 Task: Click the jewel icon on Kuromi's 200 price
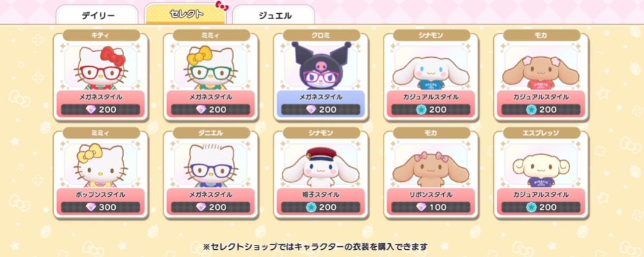(311, 110)
